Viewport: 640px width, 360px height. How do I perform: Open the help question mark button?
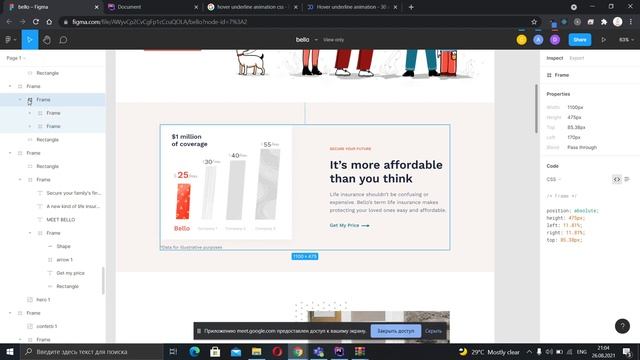click(x=622, y=326)
